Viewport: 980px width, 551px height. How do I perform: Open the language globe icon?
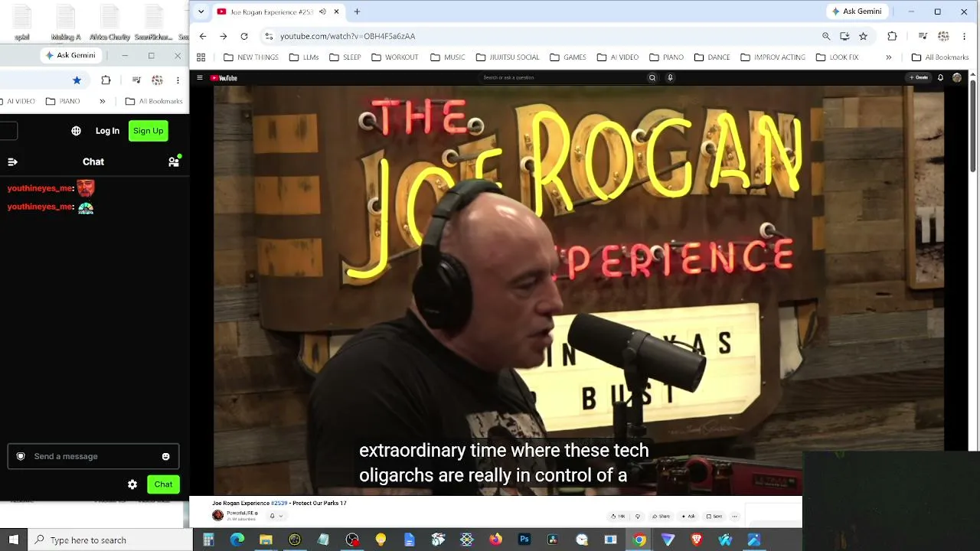pyautogui.click(x=76, y=131)
